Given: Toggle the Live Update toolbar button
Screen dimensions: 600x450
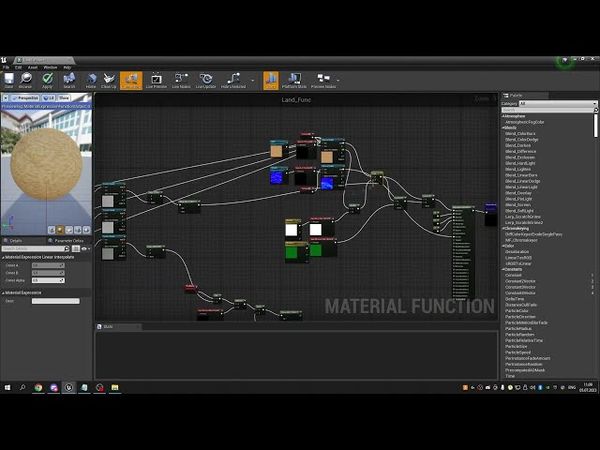Looking at the screenshot, I should 206,81.
